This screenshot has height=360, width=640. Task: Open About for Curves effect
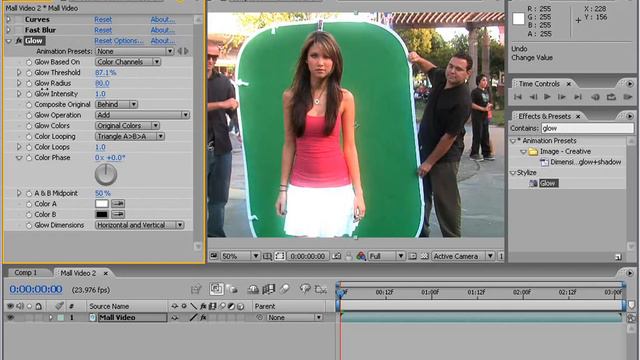tap(162, 20)
